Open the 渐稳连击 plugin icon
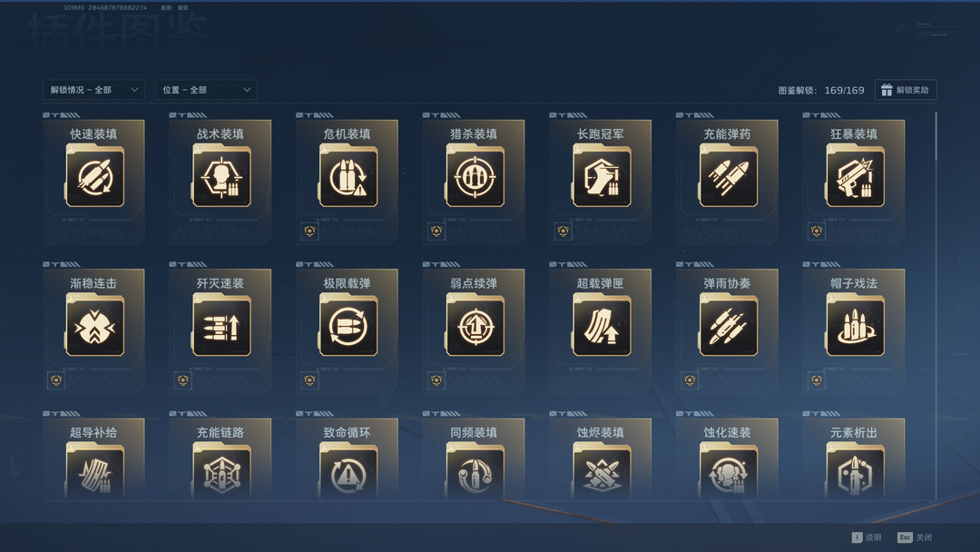Image resolution: width=980 pixels, height=552 pixels. [95, 326]
